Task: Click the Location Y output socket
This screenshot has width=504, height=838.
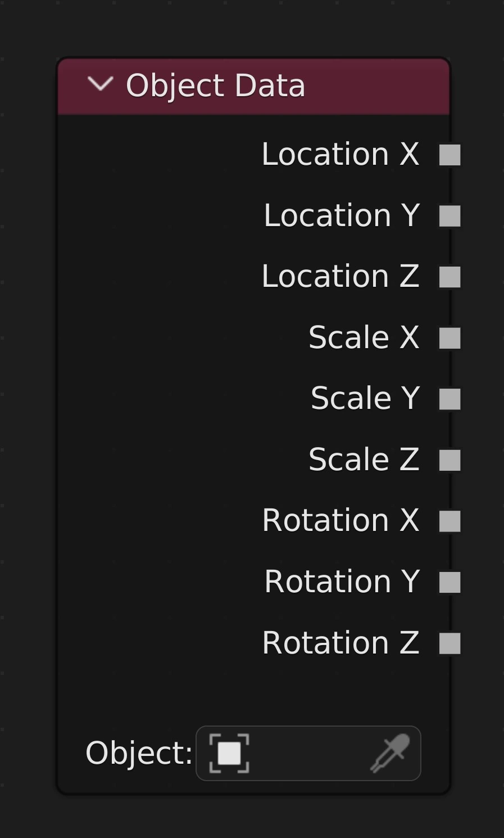Action: pyautogui.click(x=449, y=216)
